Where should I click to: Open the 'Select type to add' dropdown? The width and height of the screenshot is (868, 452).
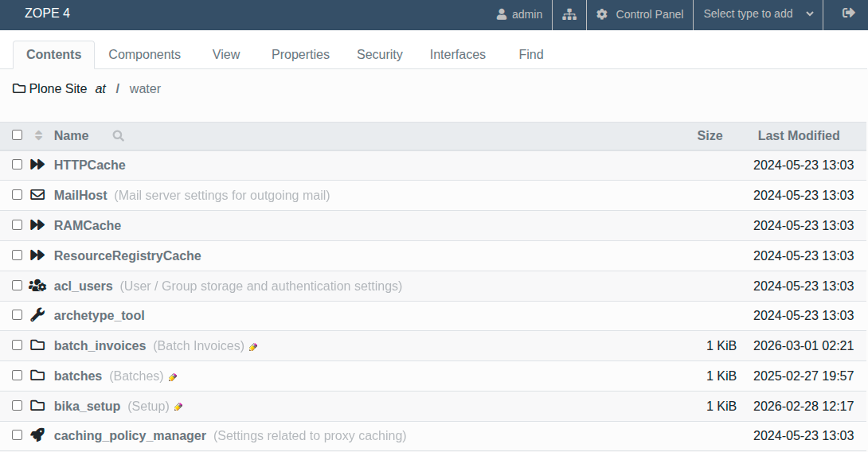pyautogui.click(x=758, y=14)
